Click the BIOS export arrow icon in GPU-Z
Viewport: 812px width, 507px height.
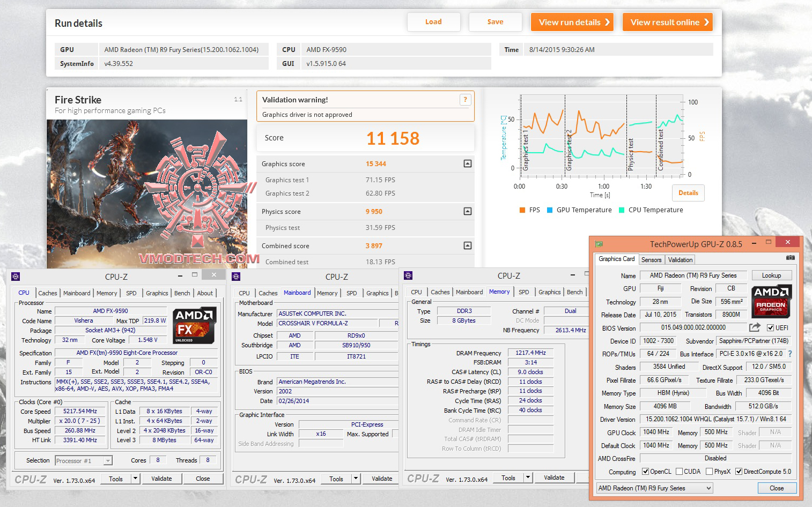754,327
